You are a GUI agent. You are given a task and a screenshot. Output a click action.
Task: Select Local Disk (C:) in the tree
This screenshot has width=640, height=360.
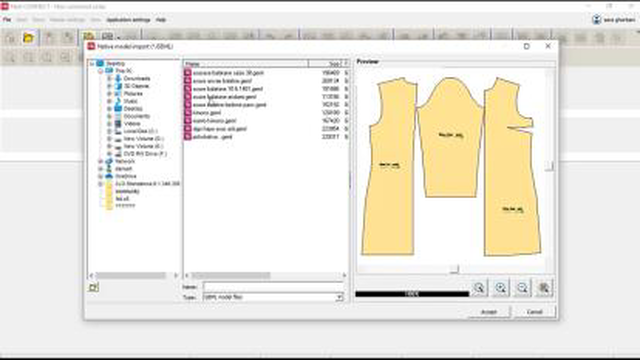pyautogui.click(x=140, y=131)
